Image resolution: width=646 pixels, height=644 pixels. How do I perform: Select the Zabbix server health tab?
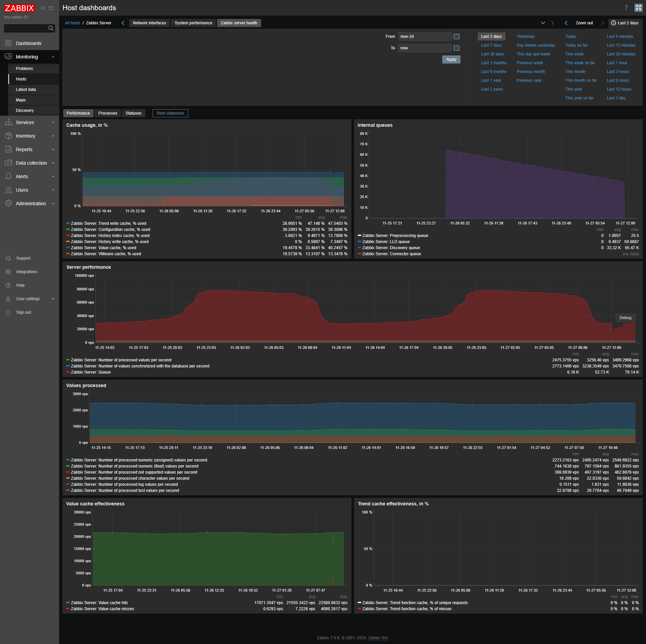click(239, 23)
